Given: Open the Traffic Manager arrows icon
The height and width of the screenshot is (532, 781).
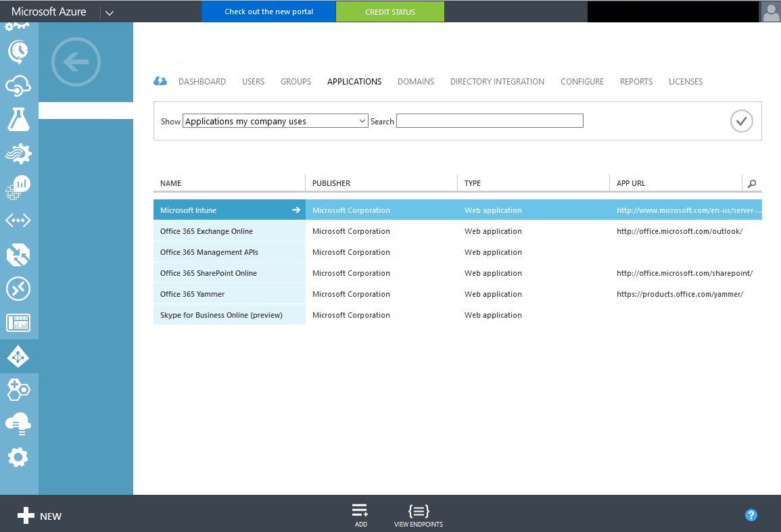Looking at the screenshot, I should click(18, 255).
